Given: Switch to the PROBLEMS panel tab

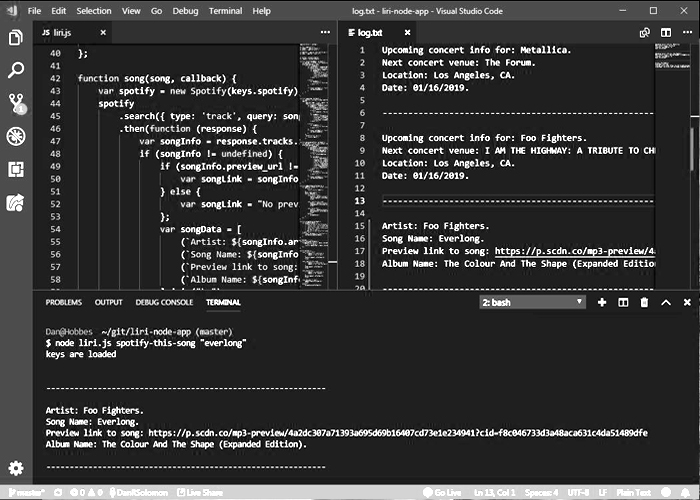Looking at the screenshot, I should (x=63, y=302).
